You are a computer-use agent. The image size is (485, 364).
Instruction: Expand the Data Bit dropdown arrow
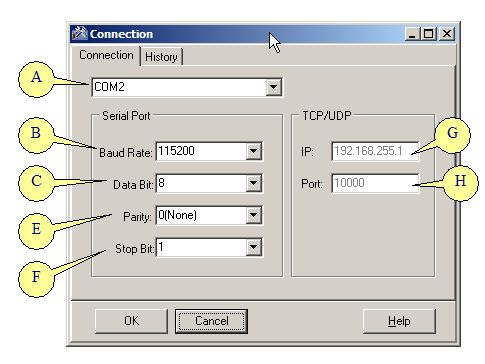pyautogui.click(x=254, y=183)
